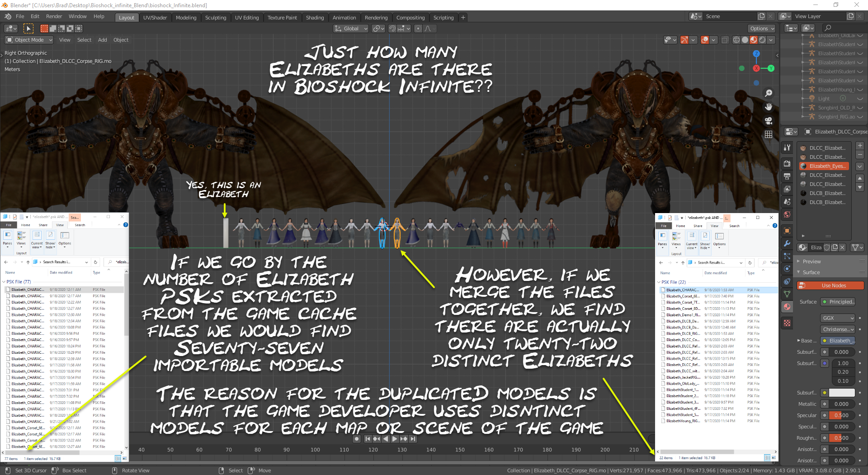The width and height of the screenshot is (868, 475).
Task: Toggle snapping magnet in header
Action: (x=392, y=28)
